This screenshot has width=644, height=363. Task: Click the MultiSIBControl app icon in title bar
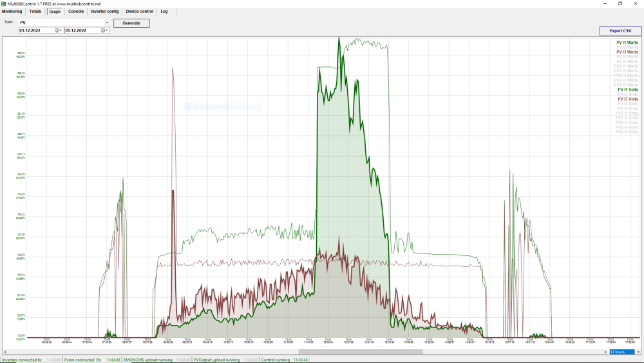[x=4, y=4]
